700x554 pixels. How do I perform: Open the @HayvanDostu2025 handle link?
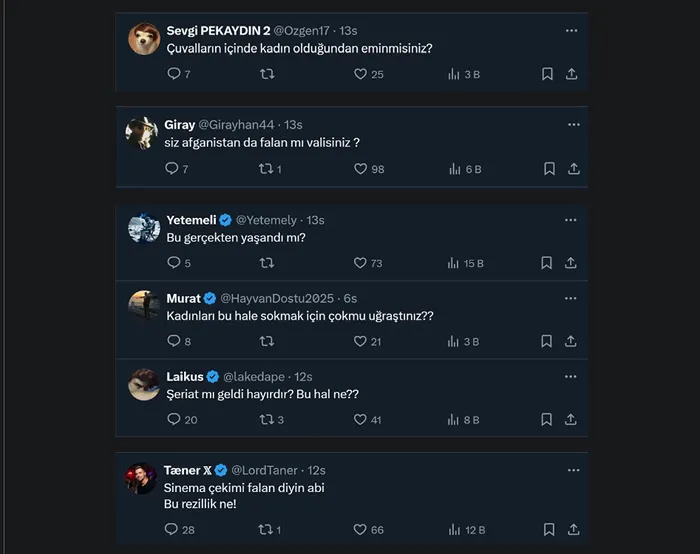click(x=278, y=298)
